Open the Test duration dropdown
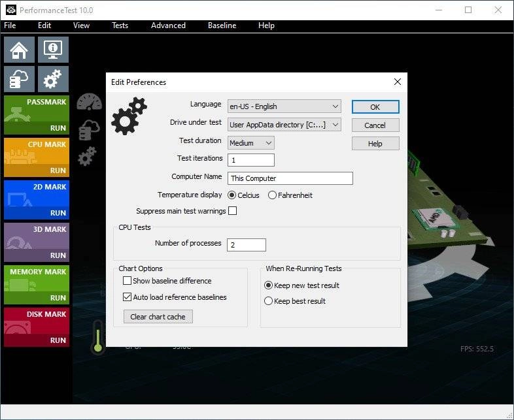514x420 pixels. 250,143
